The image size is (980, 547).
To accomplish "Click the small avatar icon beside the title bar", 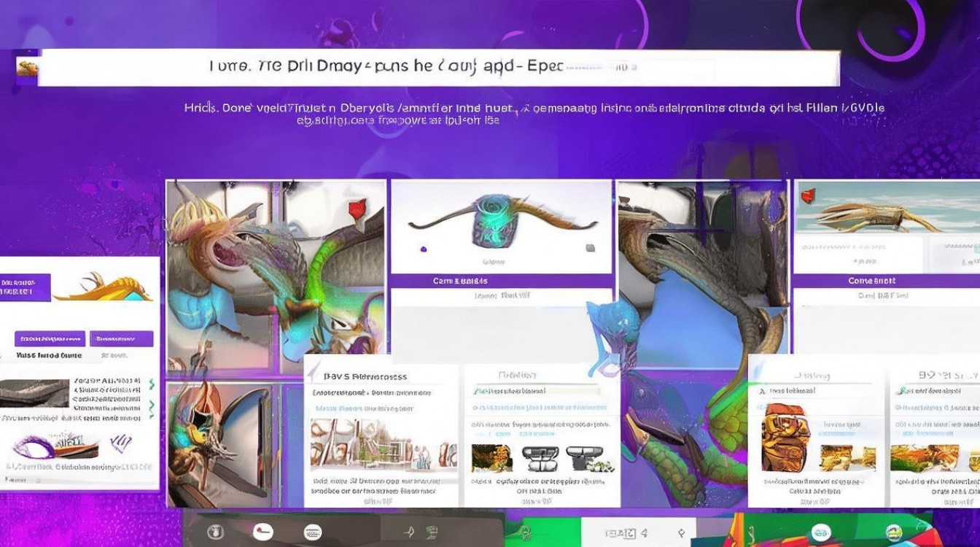I will tap(27, 69).
